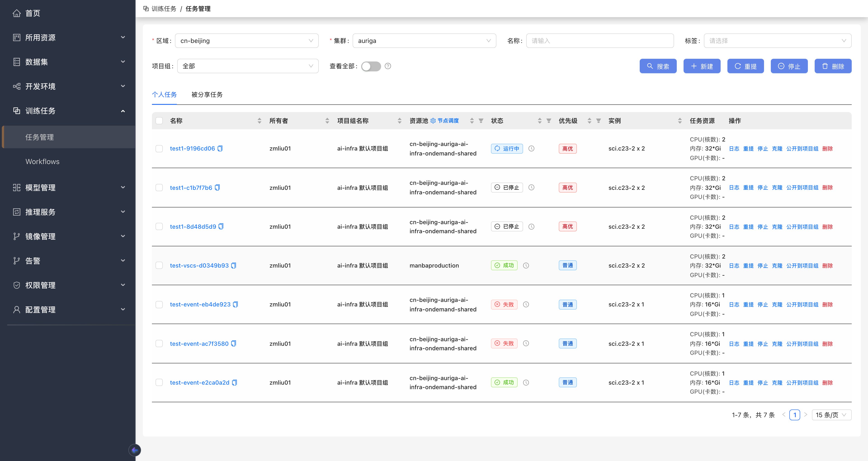The height and width of the screenshot is (461, 868).
Task: Click the clock icon for test1-8d48d5d9 status
Action: click(531, 226)
